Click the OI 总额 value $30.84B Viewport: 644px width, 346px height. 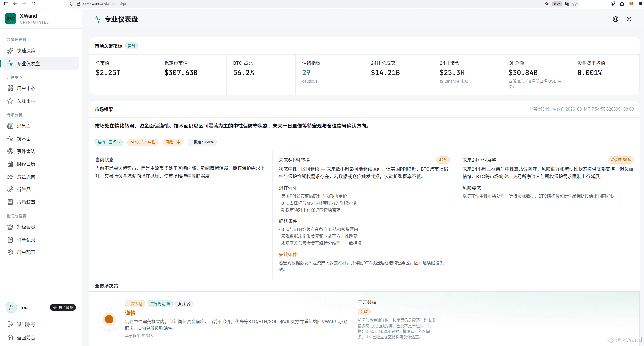(523, 73)
